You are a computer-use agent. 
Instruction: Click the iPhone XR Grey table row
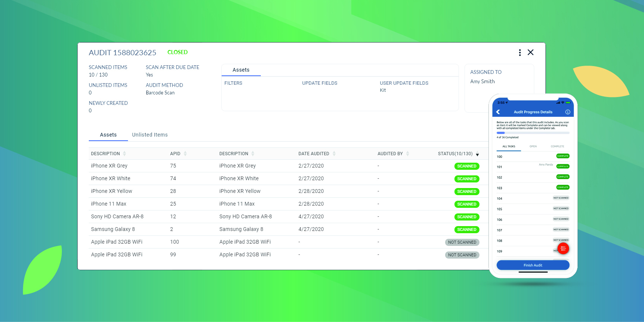pyautogui.click(x=285, y=166)
